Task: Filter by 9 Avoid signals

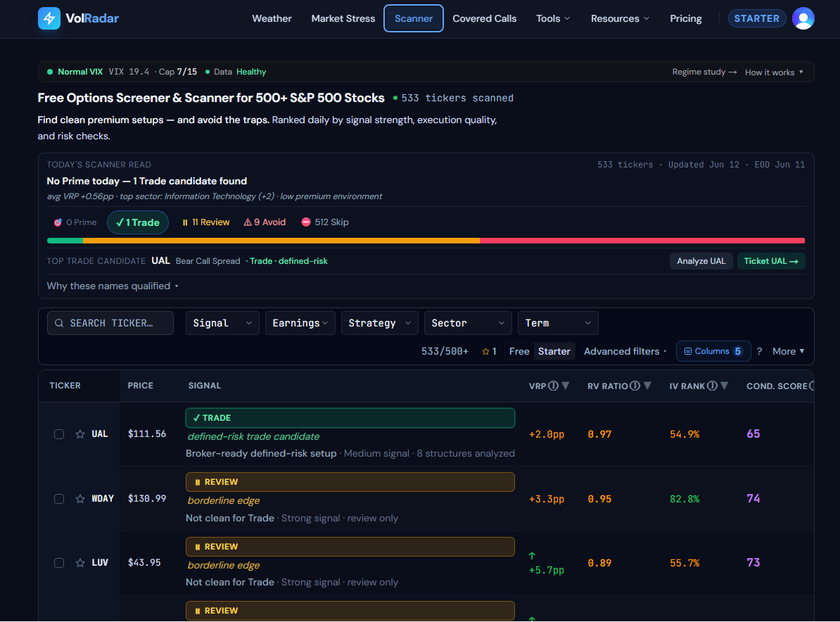Action: (265, 222)
